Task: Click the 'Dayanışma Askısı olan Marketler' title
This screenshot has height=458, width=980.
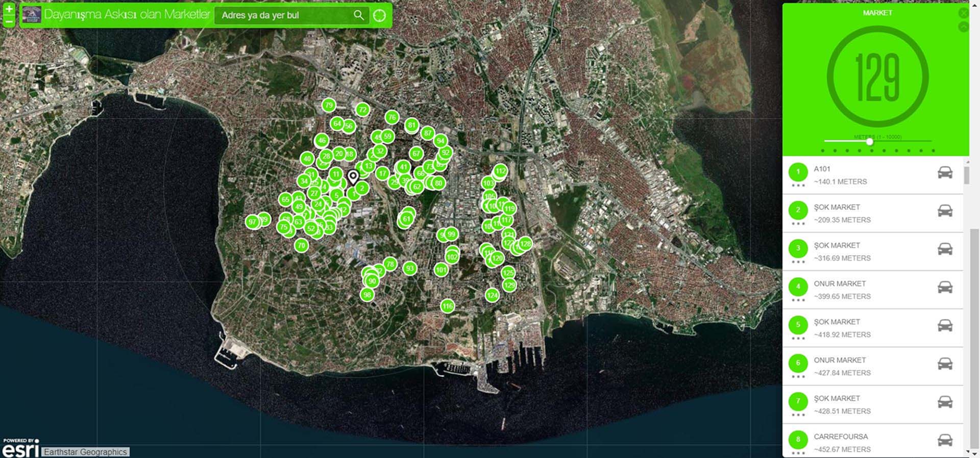Action: [x=127, y=14]
